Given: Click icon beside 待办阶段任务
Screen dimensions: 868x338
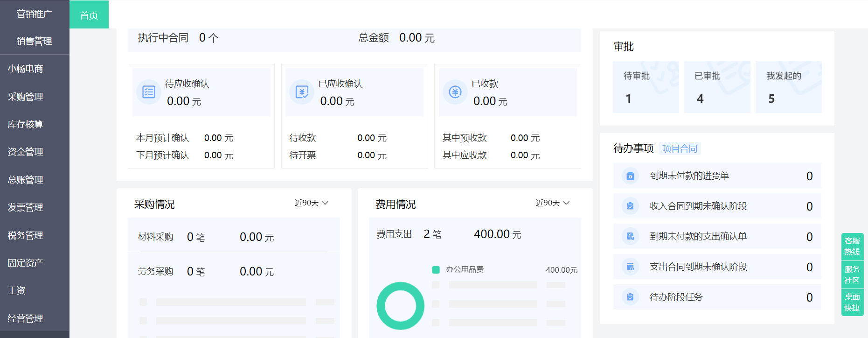Looking at the screenshot, I should pos(630,297).
